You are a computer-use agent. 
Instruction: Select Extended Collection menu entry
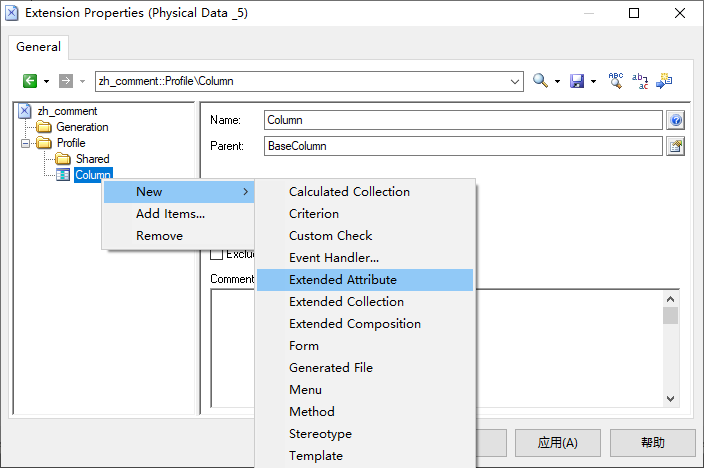pyautogui.click(x=365, y=302)
